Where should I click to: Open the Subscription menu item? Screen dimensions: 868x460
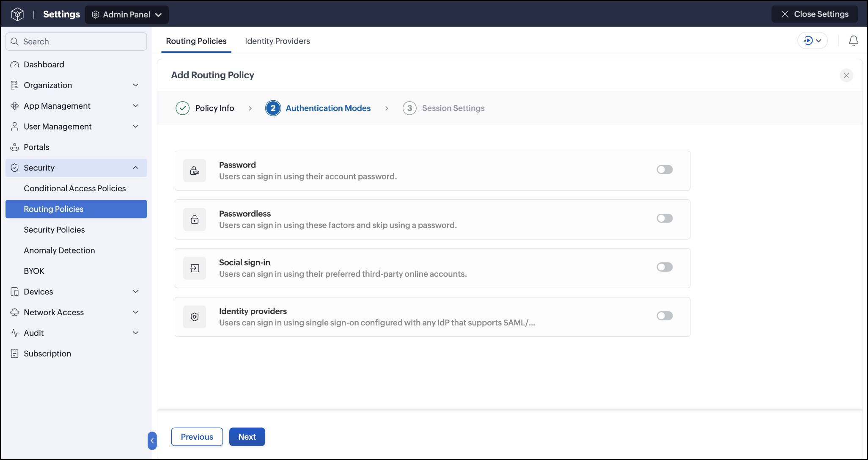[x=76, y=354]
